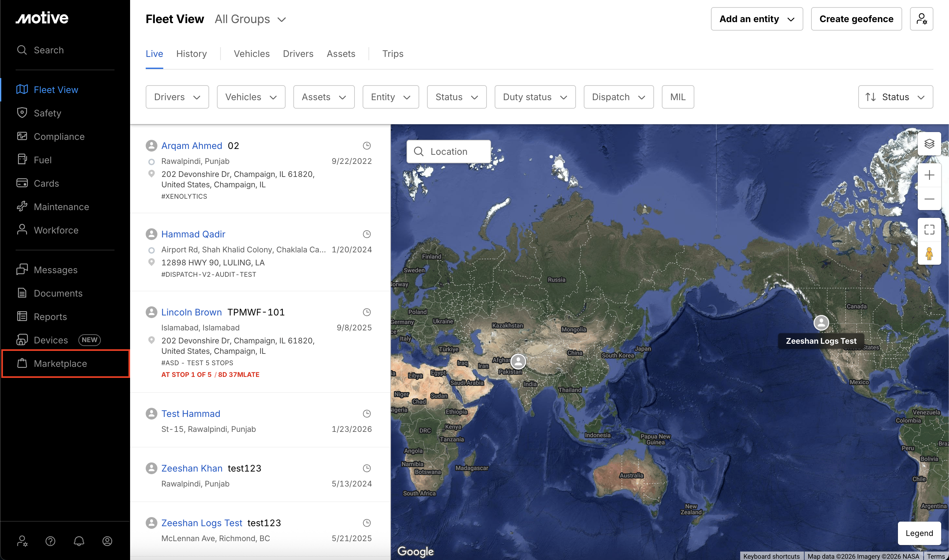Open Lincoln Brown driver link

point(191,312)
